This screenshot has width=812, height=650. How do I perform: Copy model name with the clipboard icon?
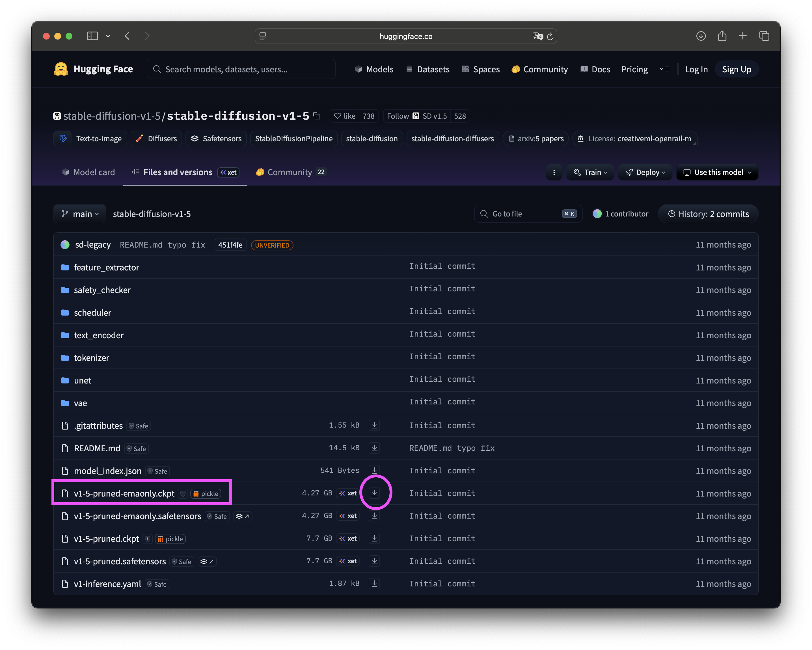point(317,116)
